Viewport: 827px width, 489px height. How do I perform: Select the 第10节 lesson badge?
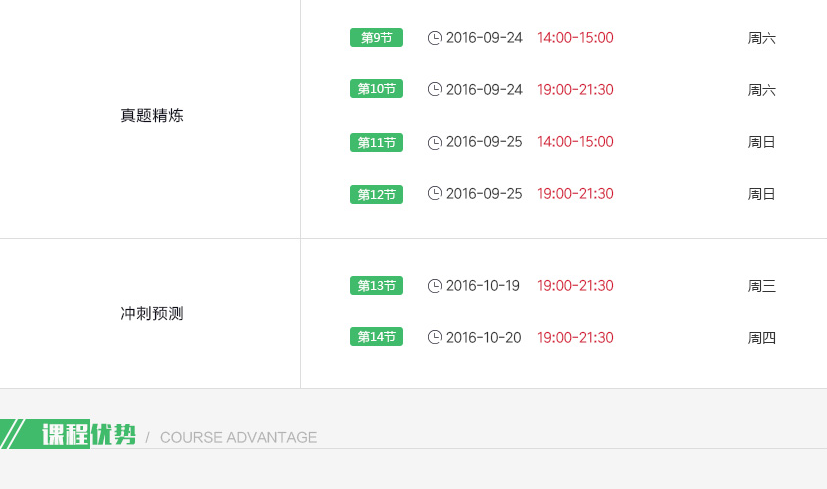(376, 90)
